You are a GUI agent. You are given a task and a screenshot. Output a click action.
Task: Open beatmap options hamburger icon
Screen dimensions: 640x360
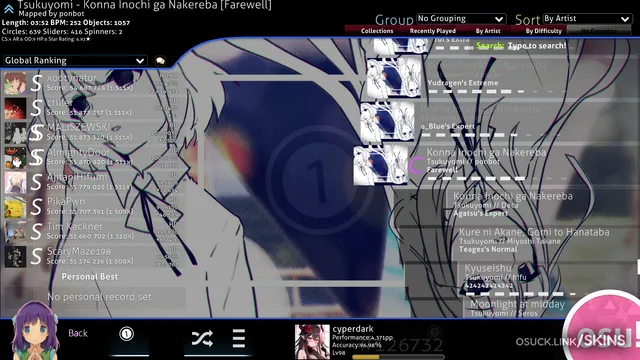pyautogui.click(x=239, y=338)
